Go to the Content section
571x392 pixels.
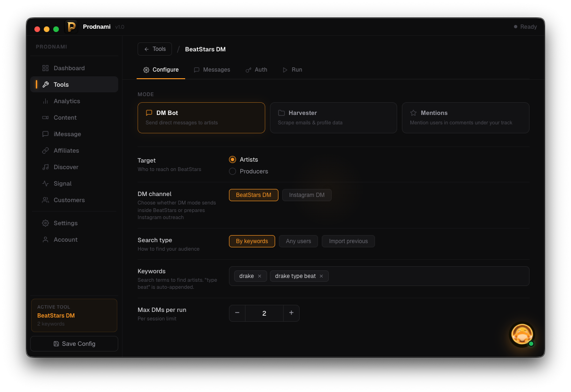coord(74,118)
